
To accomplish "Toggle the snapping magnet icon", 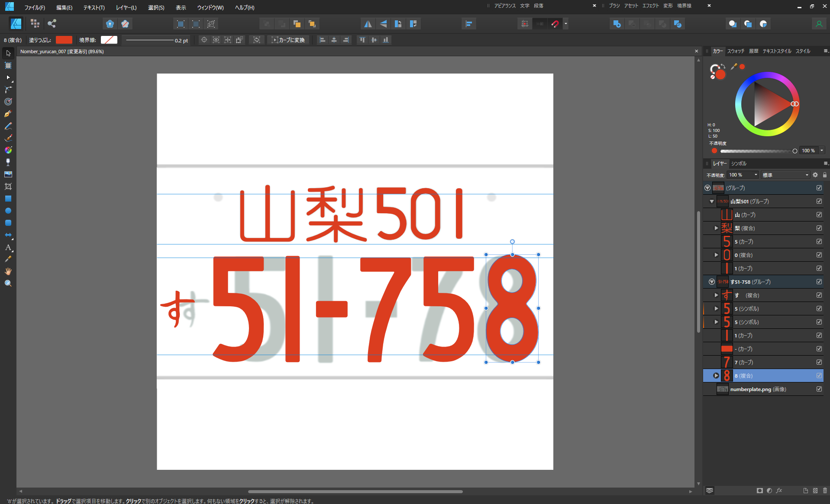I will click(555, 24).
